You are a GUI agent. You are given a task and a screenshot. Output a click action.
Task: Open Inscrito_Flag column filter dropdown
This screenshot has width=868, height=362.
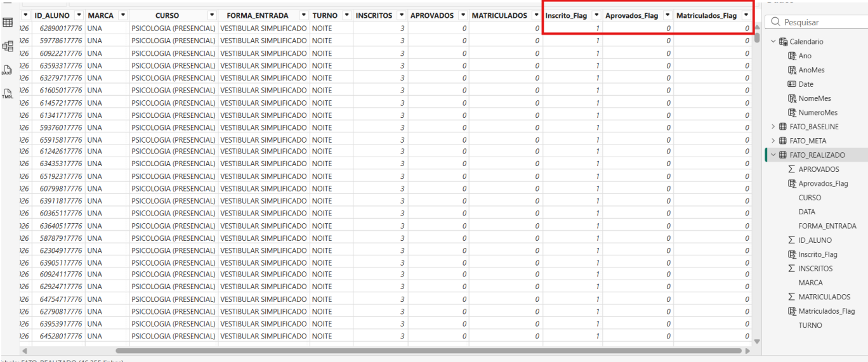pos(595,15)
